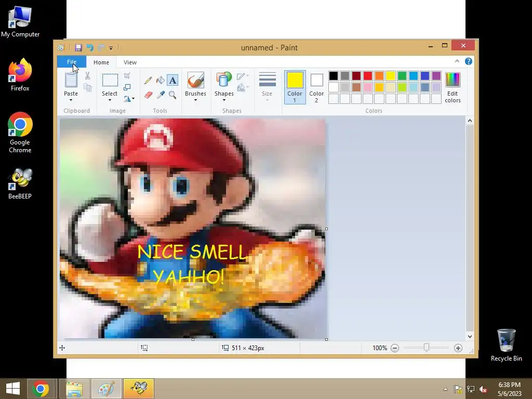Click the "100%" zoom level text

380,348
